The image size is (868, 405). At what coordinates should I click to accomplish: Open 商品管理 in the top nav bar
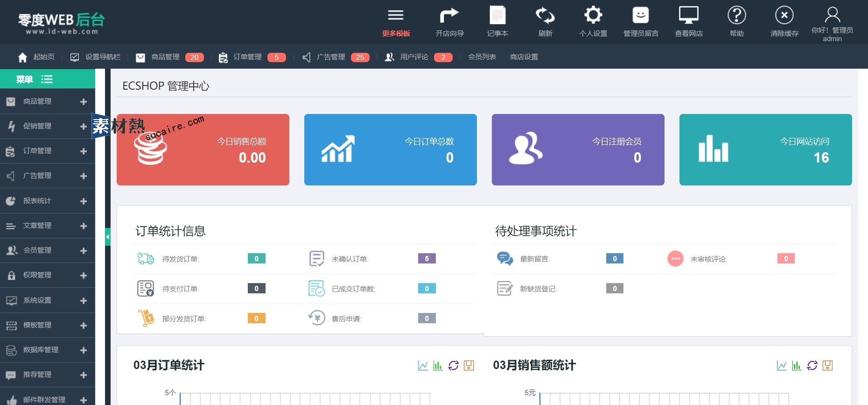165,57
